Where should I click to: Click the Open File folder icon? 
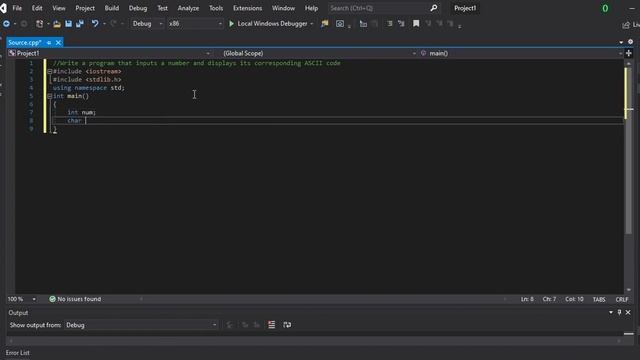tap(57, 24)
